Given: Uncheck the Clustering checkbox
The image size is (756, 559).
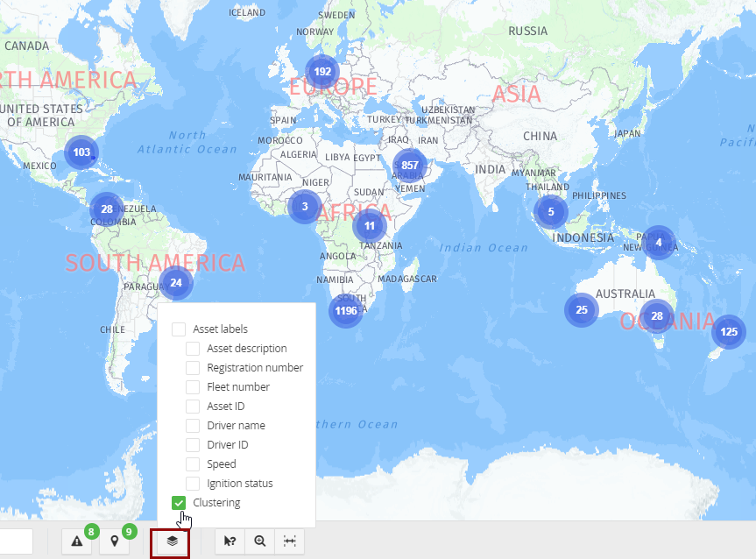Looking at the screenshot, I should tap(179, 503).
